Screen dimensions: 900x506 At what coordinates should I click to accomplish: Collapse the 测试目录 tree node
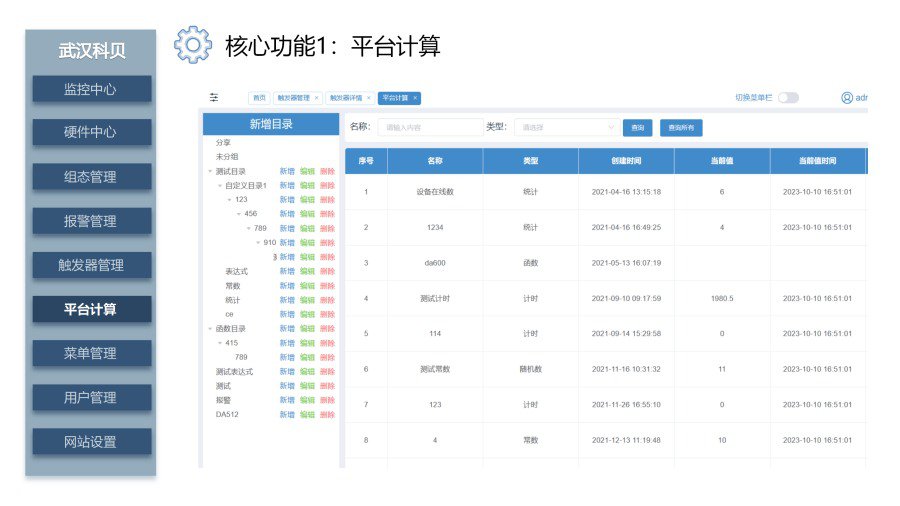(210, 171)
